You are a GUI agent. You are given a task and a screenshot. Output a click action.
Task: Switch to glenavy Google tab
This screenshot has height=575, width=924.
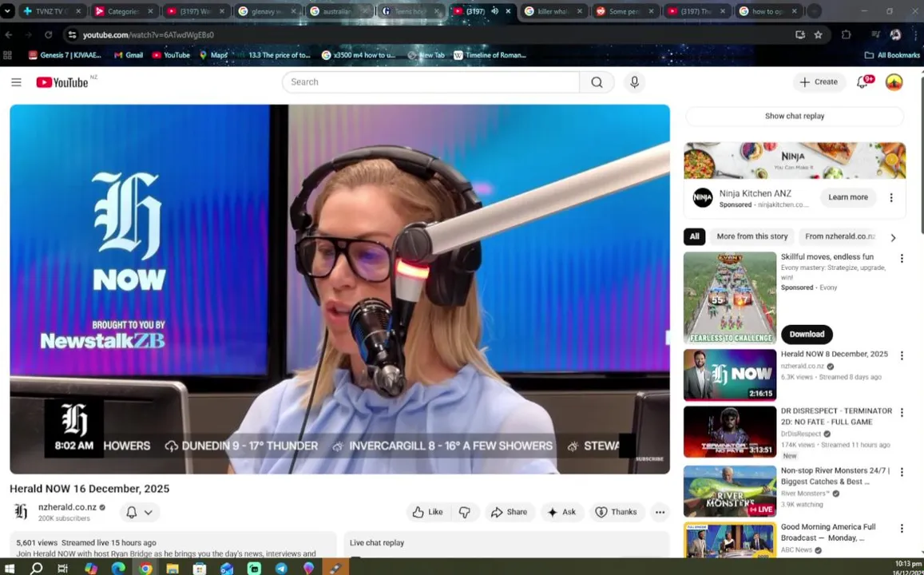267,10
